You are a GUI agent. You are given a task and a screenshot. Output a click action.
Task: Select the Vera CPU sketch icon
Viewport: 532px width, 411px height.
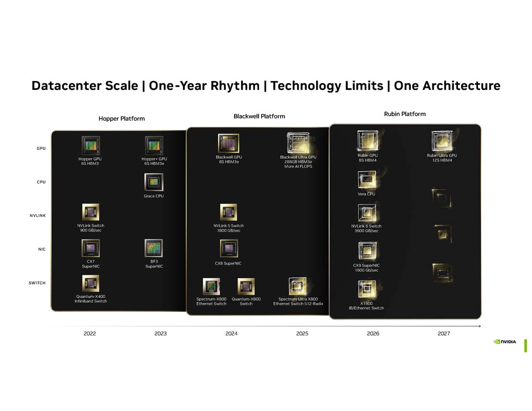pos(367,180)
